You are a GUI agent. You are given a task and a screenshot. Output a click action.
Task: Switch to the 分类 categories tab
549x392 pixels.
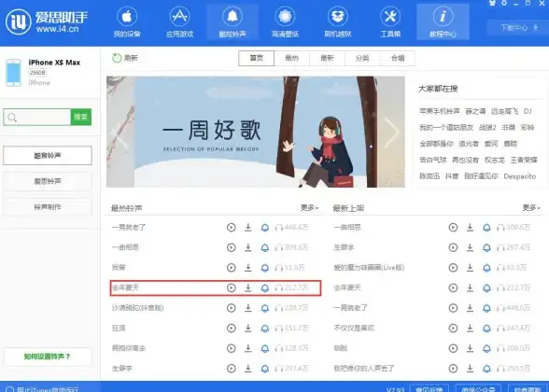[362, 58]
